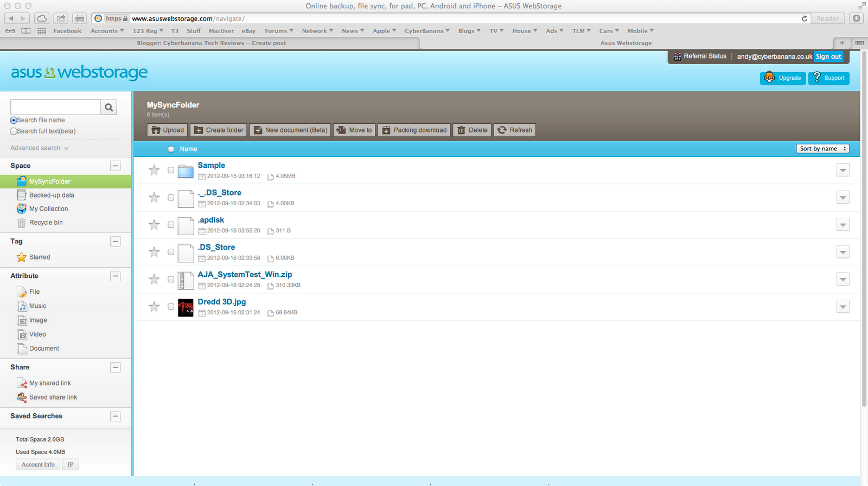Check the .DS_Store checkbox

pos(171,252)
